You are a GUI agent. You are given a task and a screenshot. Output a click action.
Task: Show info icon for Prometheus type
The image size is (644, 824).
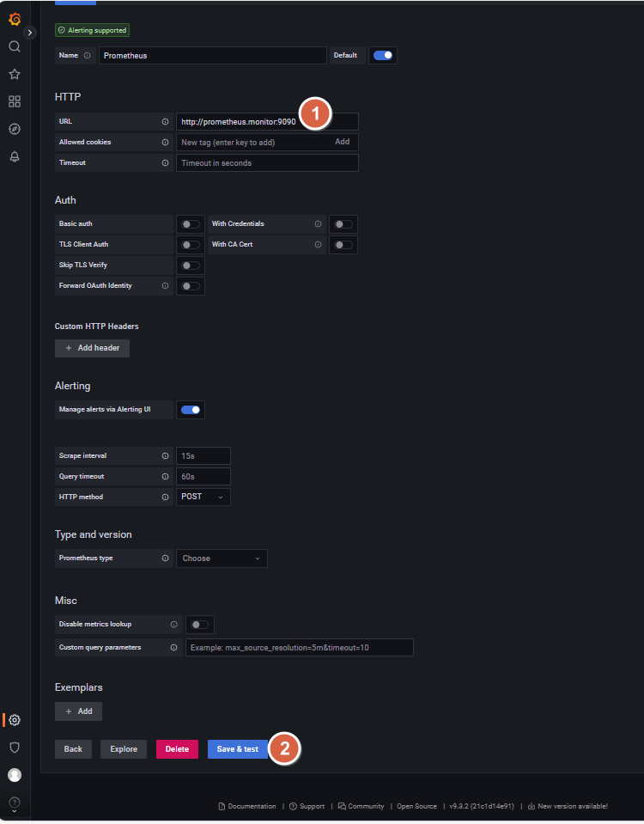[x=166, y=558]
